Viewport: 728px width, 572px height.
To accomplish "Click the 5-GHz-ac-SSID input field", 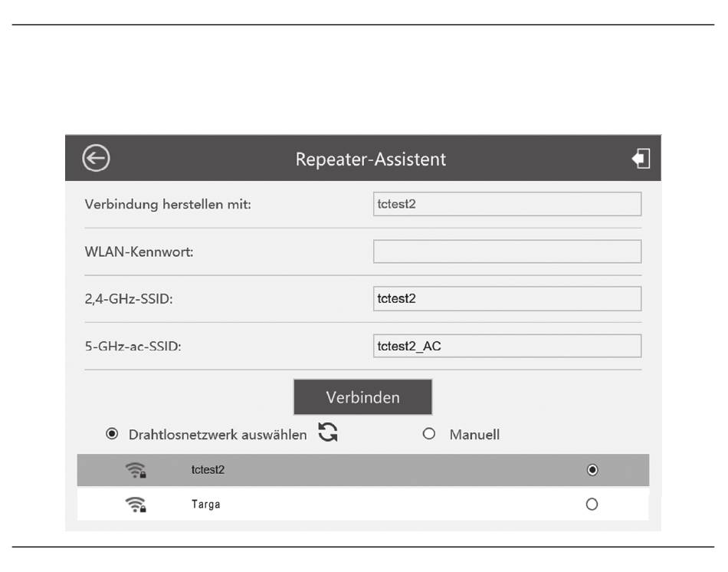I will click(x=507, y=346).
